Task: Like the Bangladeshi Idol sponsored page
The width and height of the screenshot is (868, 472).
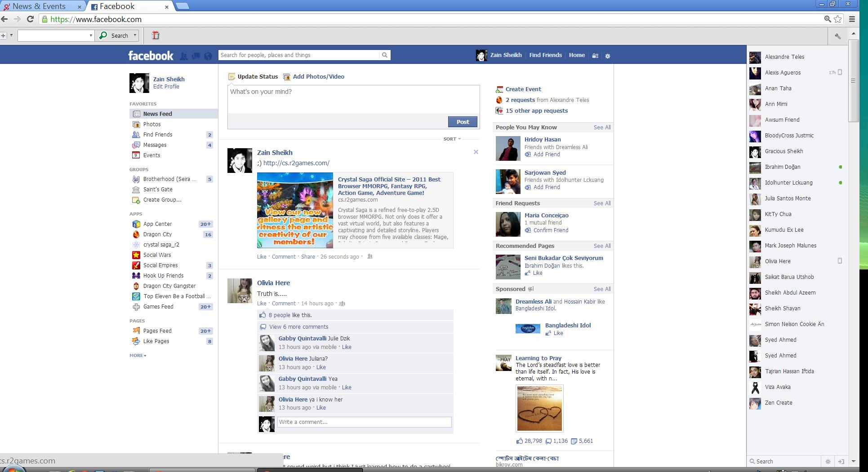Action: click(558, 333)
